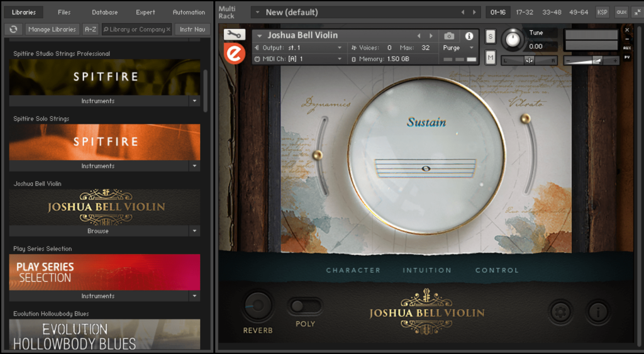This screenshot has height=354, width=644.
Task: Toggle the aux sends row
Action: [627, 48]
